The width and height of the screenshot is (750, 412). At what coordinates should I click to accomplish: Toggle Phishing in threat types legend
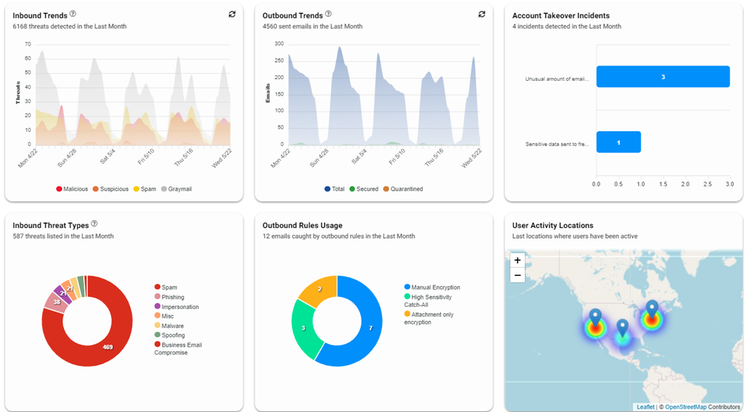(169, 297)
